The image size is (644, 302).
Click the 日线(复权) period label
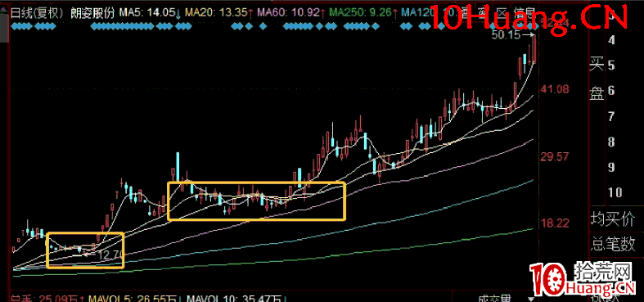tap(37, 13)
